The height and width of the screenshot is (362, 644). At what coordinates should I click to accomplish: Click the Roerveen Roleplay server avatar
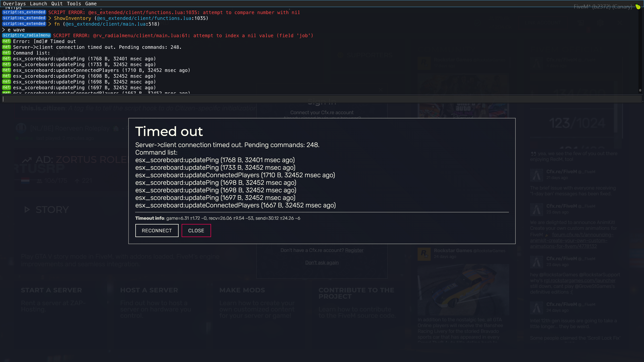coord(21,128)
